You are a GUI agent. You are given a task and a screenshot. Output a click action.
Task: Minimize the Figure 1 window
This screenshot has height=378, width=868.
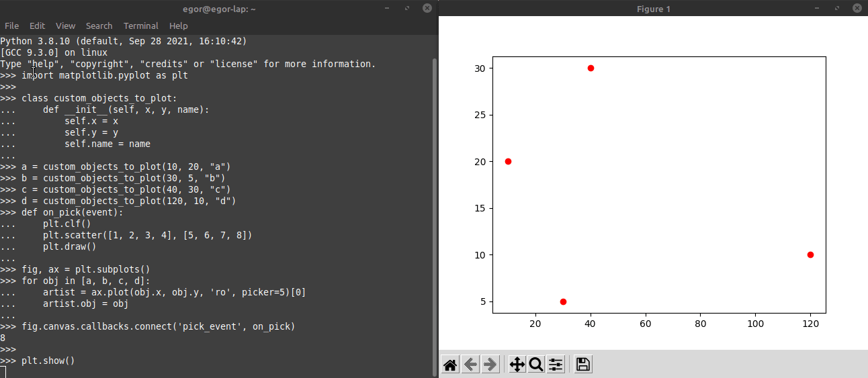click(x=817, y=9)
